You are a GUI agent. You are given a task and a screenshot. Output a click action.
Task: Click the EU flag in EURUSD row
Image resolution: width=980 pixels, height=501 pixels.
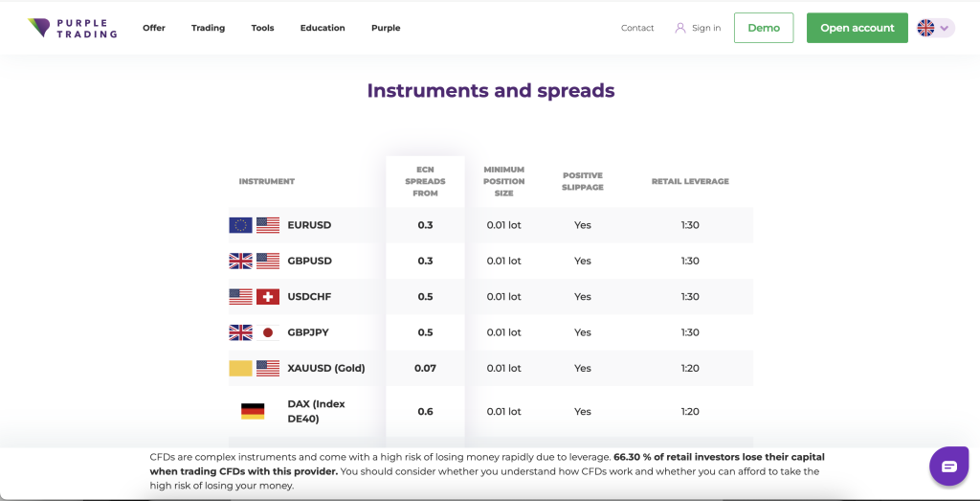click(x=240, y=225)
